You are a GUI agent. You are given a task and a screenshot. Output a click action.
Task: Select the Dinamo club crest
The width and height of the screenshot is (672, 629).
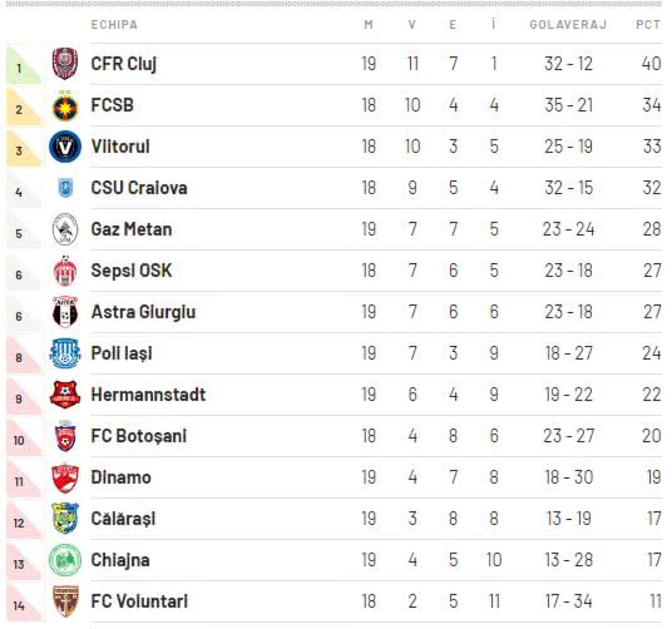[x=65, y=478]
